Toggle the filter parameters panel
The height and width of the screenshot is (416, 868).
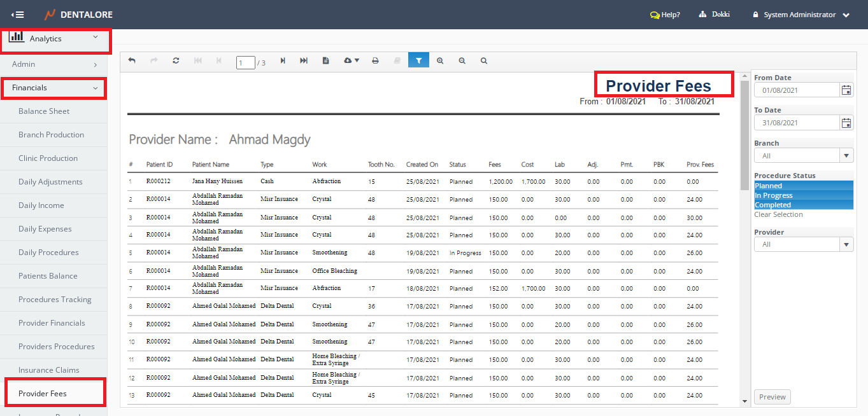418,61
